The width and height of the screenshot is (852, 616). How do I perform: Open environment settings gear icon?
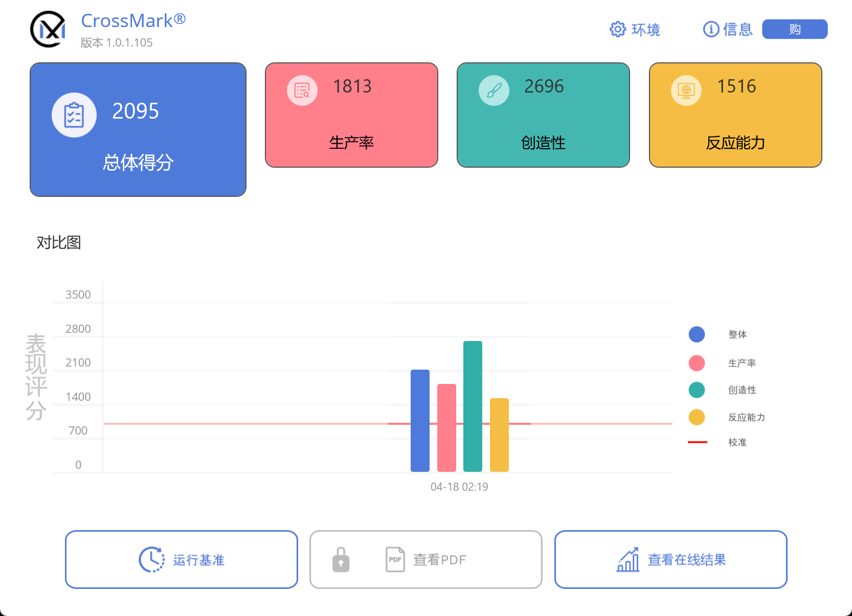(x=617, y=30)
